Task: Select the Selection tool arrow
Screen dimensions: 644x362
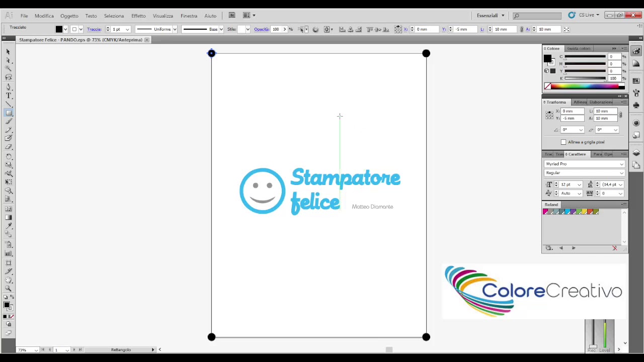Action: 8,52
